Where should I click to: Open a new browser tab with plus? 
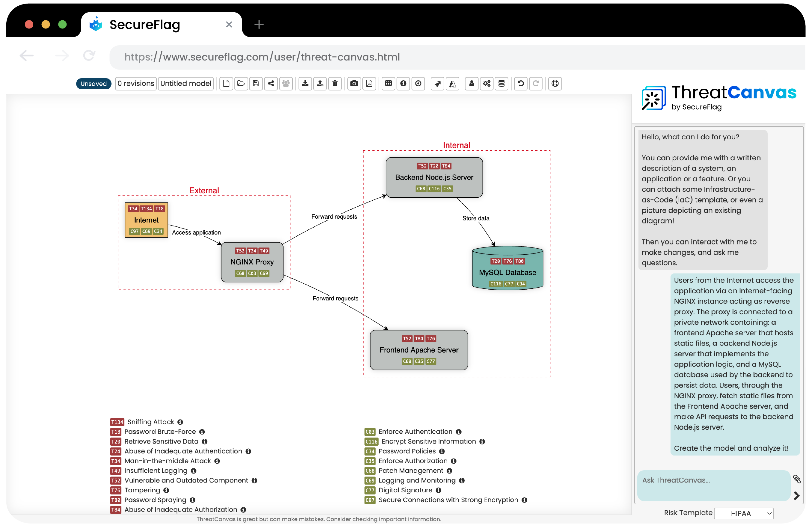coord(259,24)
